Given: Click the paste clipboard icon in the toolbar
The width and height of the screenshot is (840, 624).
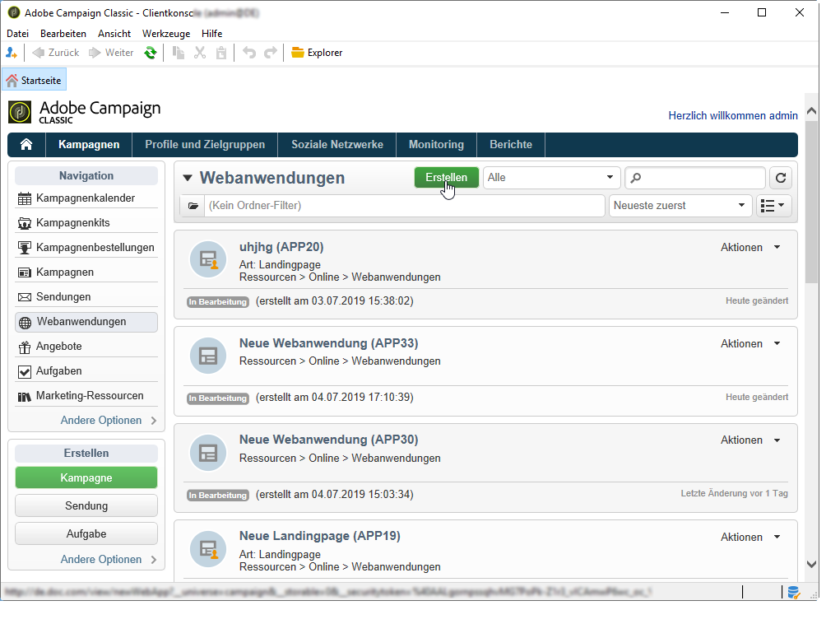Looking at the screenshot, I should [221, 53].
